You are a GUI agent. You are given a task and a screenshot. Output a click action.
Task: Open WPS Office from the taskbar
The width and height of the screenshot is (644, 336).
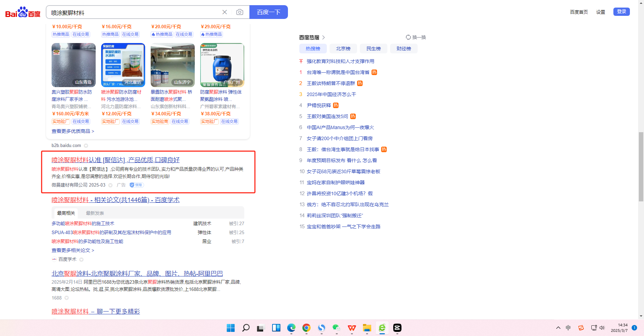pos(352,328)
